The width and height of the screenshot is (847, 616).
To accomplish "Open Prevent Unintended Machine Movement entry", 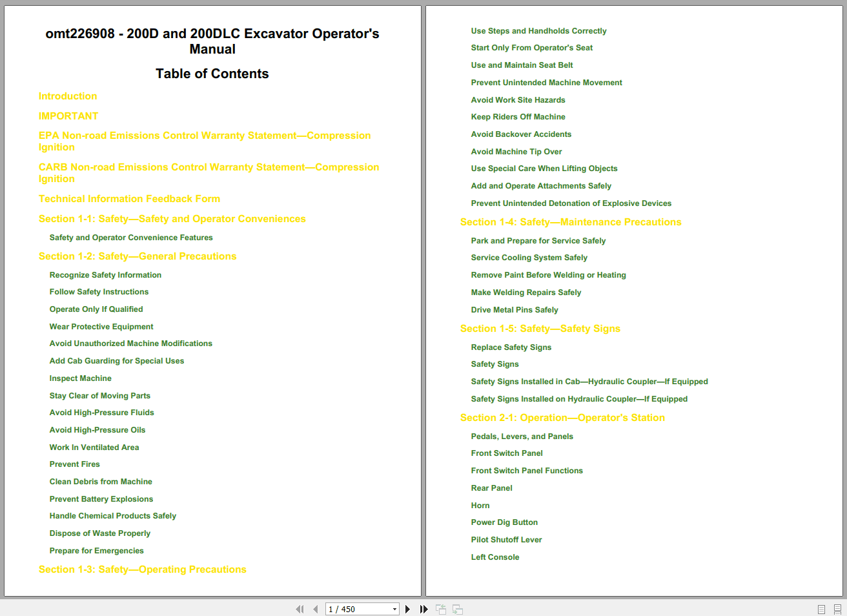I will tap(547, 83).
